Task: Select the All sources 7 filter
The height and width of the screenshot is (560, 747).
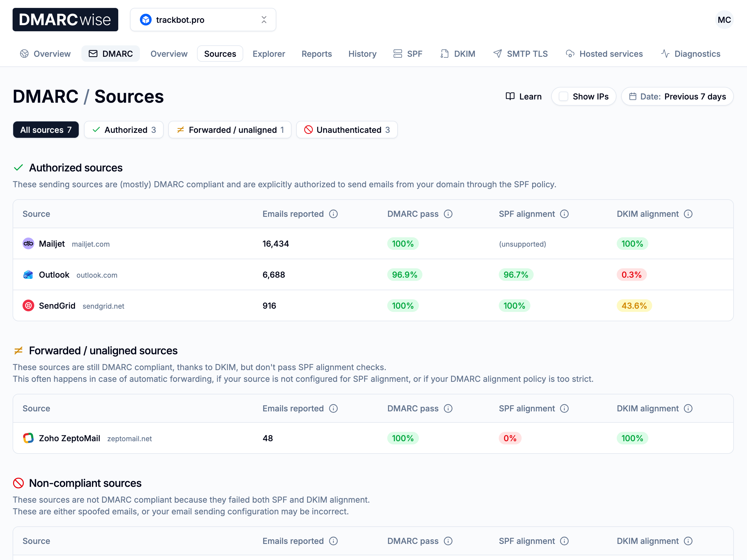Action: click(46, 130)
